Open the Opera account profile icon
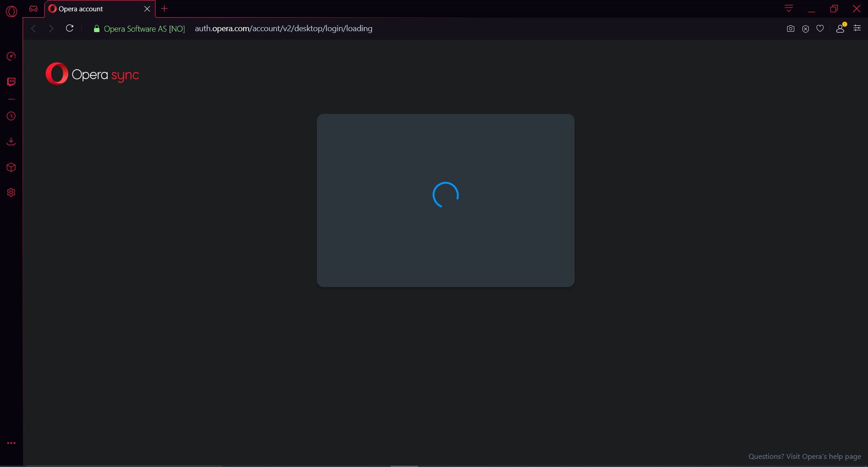868x467 pixels. tap(840, 28)
